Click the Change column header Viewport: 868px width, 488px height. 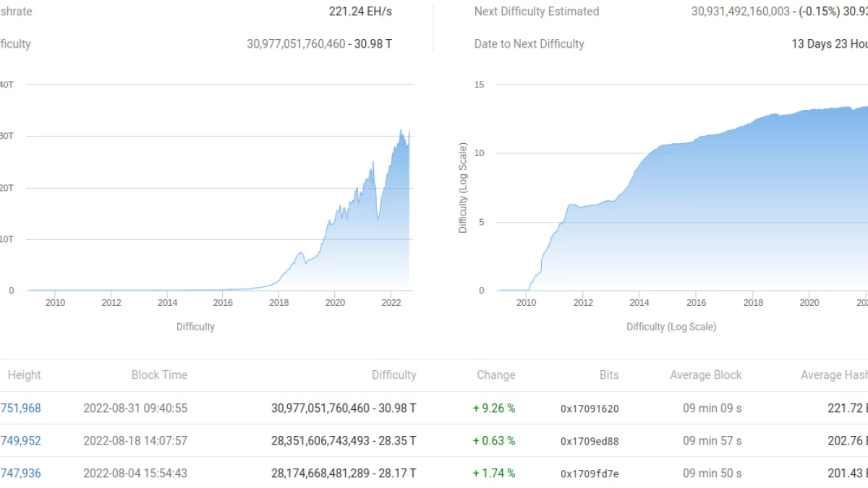495,375
